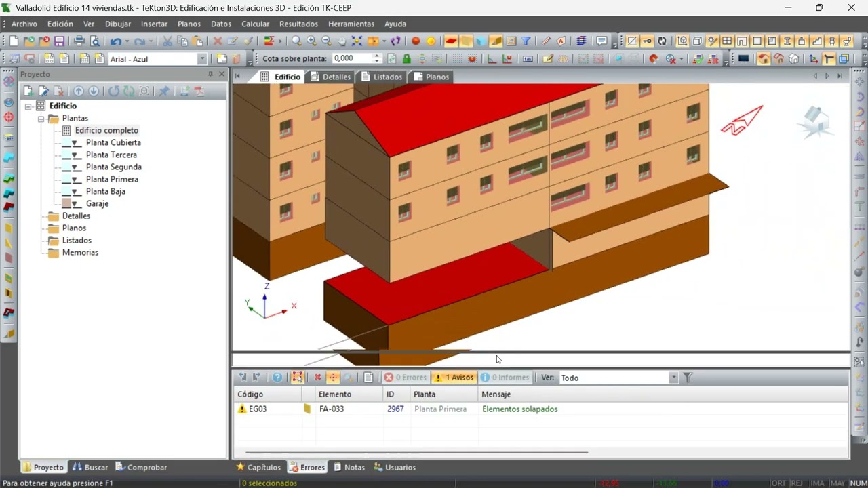Switch to the Notas bottom tab
The image size is (868, 488).
349,467
